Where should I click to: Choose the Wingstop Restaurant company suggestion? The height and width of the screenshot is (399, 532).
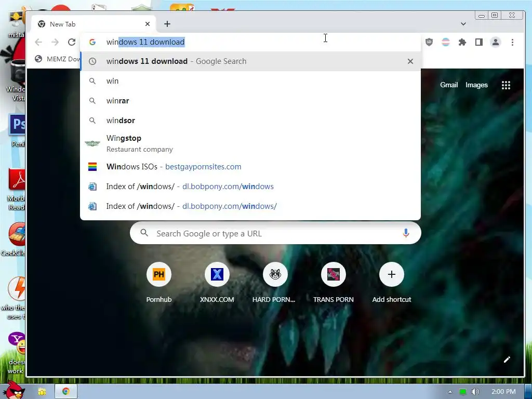250,143
